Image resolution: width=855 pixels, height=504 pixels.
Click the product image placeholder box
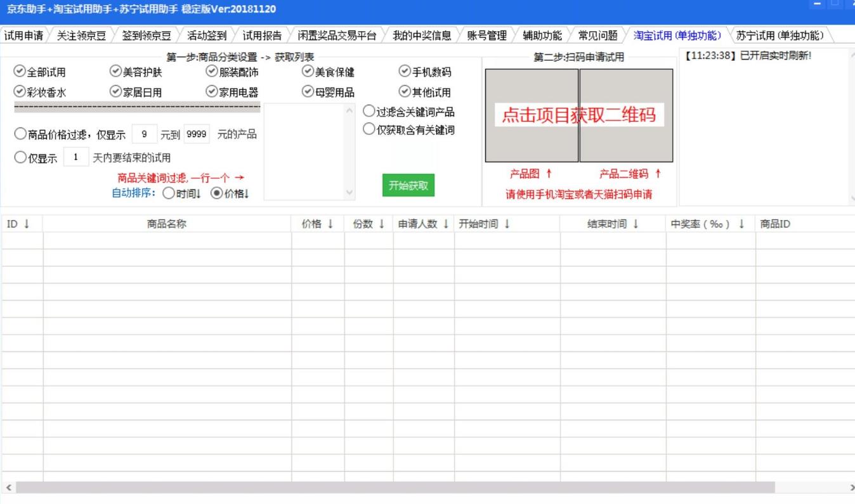(532, 115)
